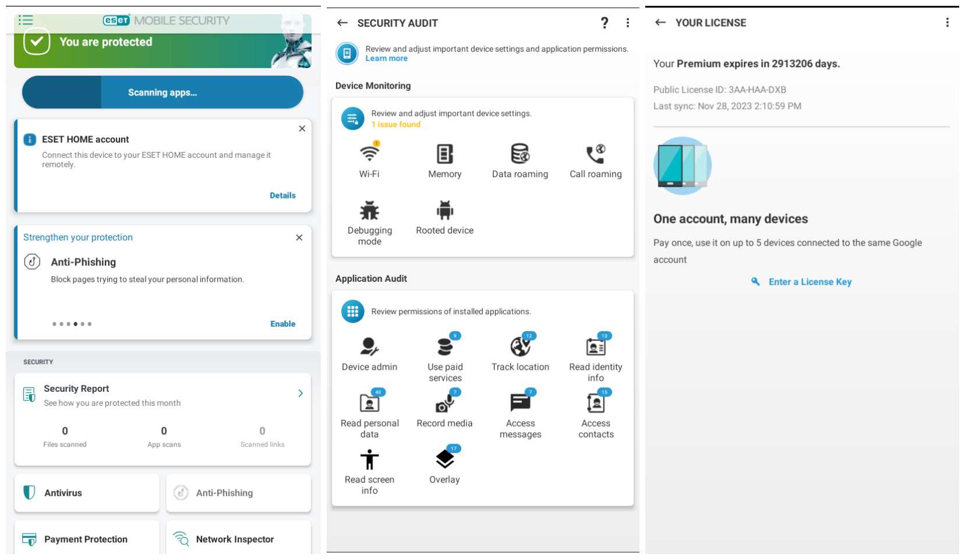Open the Antivirus tile
965x560 pixels.
point(87,493)
